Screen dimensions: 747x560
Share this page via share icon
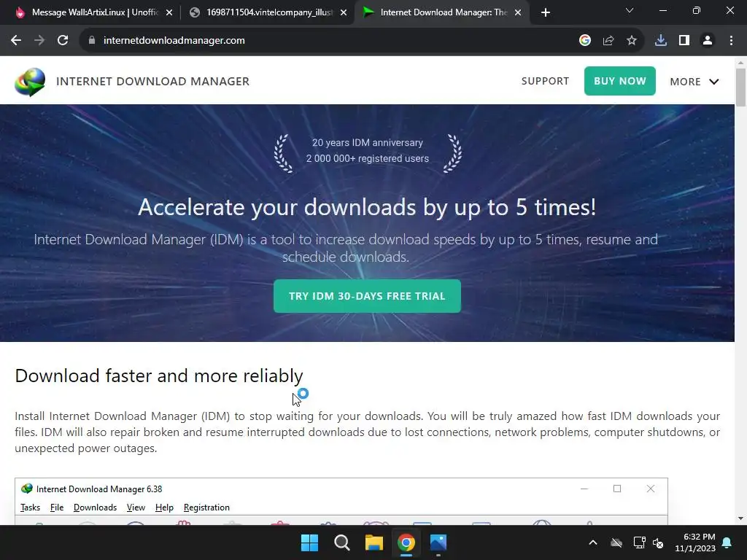click(608, 41)
